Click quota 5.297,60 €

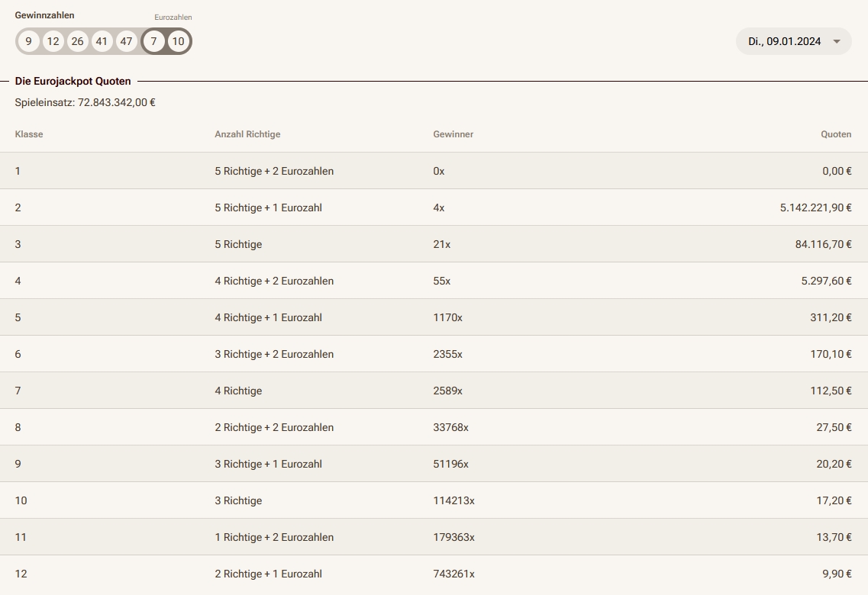827,281
